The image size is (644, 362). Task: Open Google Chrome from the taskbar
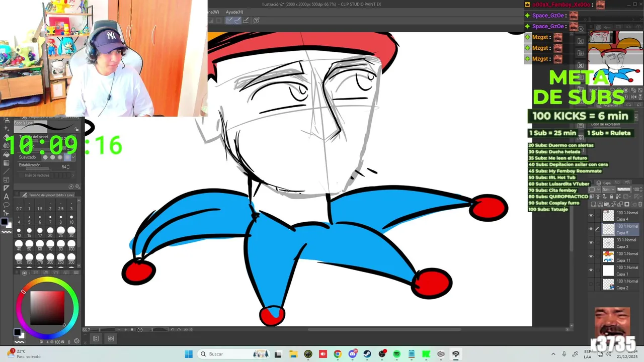pos(338,354)
